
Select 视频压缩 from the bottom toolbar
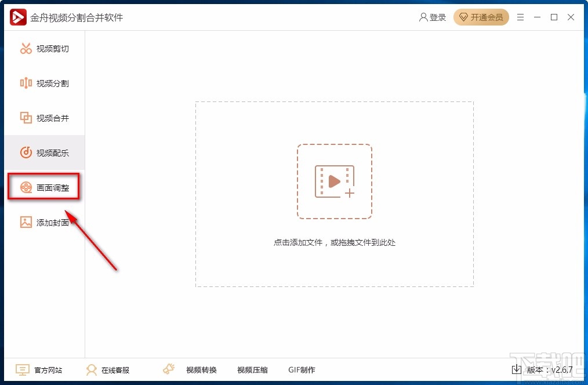(x=252, y=369)
